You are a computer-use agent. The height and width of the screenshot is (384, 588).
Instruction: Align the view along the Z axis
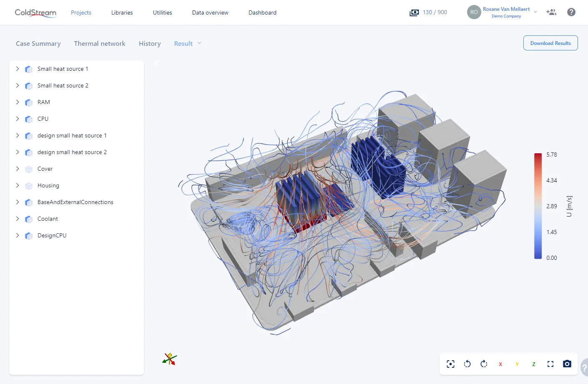point(533,364)
